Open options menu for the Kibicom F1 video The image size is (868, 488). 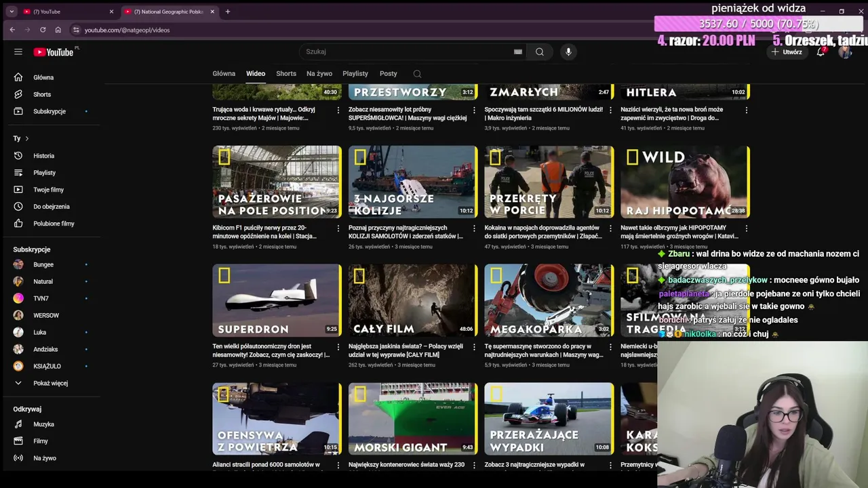[x=338, y=228]
